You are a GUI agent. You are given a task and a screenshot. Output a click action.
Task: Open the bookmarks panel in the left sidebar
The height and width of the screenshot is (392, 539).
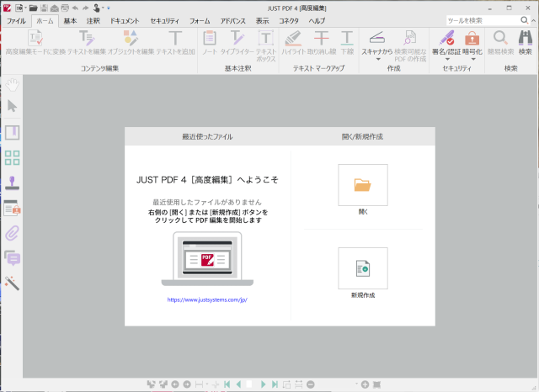(x=12, y=133)
